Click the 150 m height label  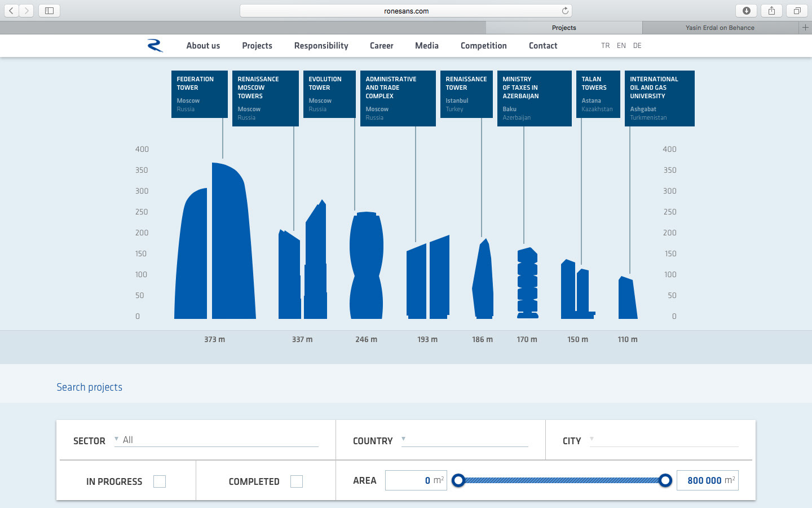[x=578, y=340]
